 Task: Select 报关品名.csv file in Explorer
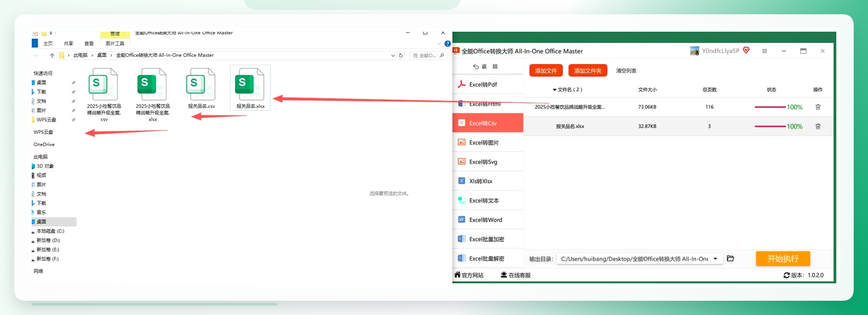[201, 89]
